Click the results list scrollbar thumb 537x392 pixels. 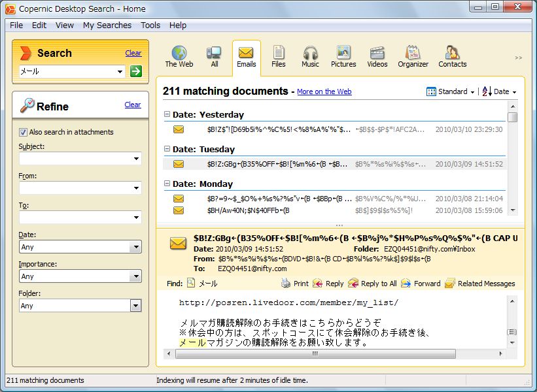(513, 117)
